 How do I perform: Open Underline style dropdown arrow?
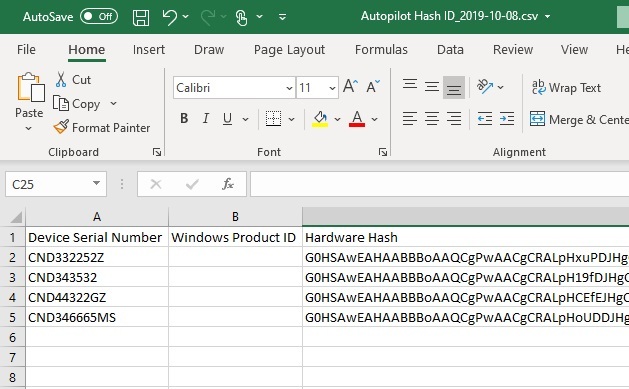point(246,119)
